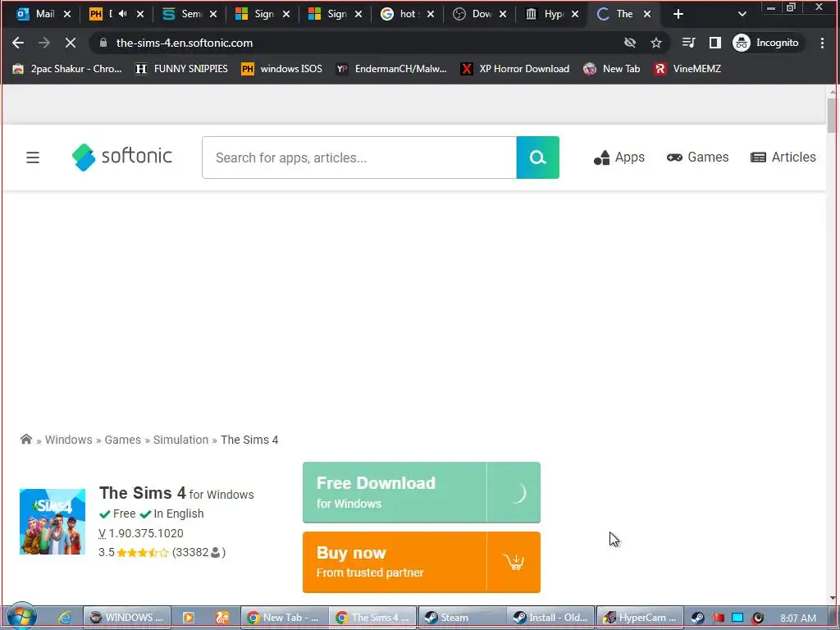Click the Free Download for Windows button
Image resolution: width=840 pixels, height=630 pixels.
click(422, 492)
